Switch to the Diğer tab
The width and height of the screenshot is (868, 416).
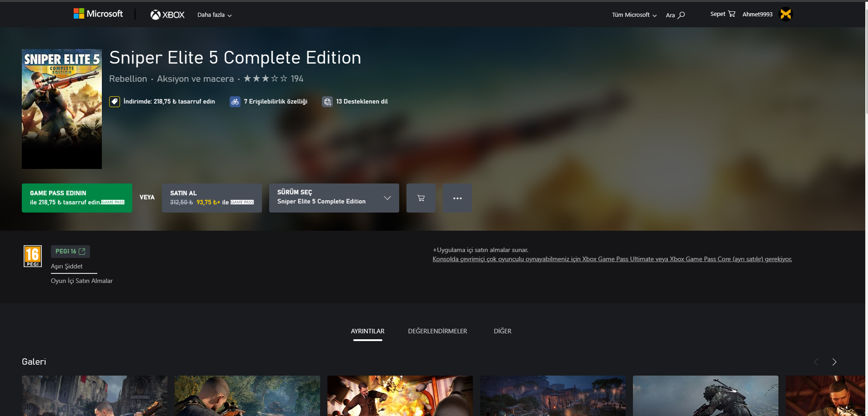(x=502, y=332)
